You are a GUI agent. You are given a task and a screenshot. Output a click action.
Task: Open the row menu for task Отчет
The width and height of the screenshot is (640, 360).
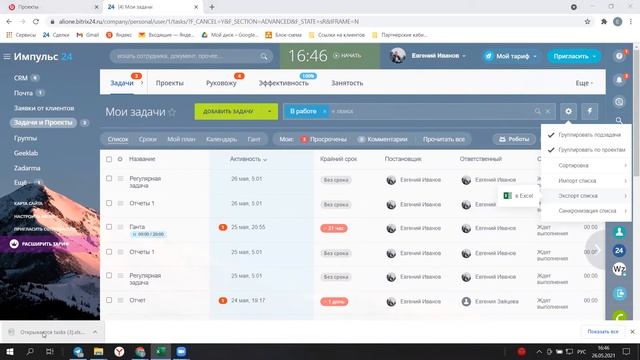[120, 300]
